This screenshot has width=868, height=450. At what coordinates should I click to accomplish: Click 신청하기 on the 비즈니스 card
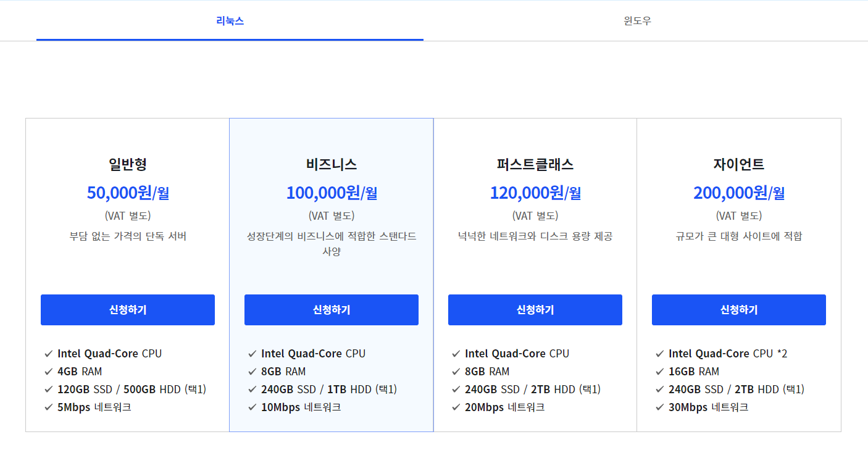point(331,310)
